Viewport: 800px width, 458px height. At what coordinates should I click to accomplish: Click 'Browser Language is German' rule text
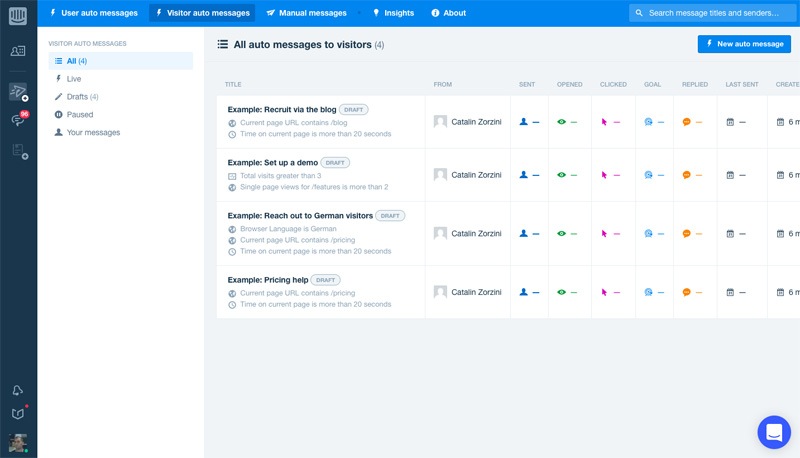click(x=288, y=229)
